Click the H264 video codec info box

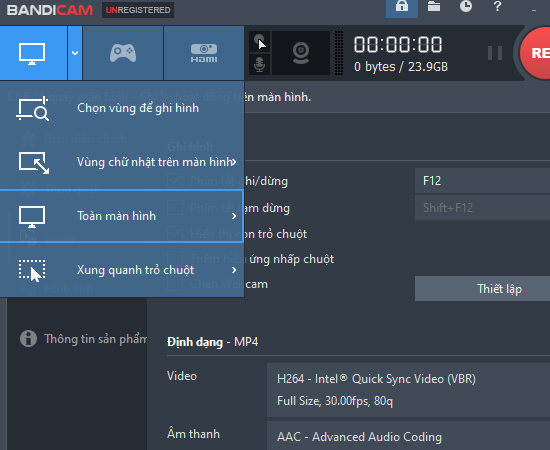point(408,390)
